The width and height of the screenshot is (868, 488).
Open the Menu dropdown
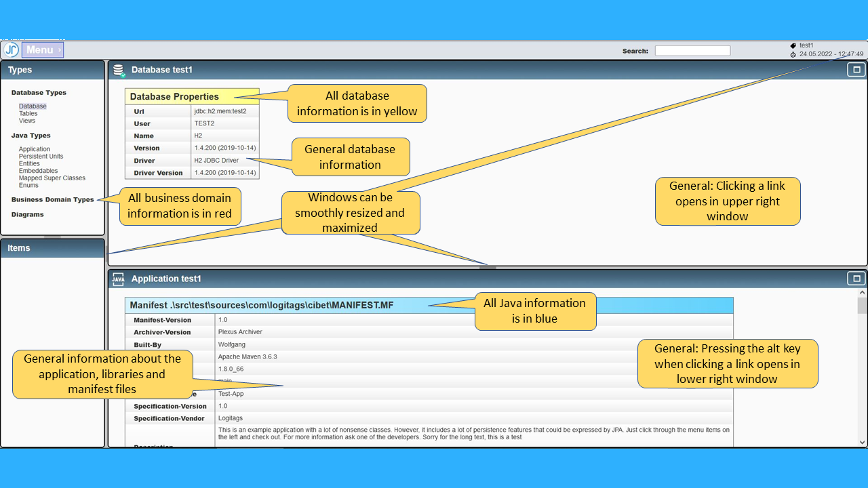pos(43,49)
